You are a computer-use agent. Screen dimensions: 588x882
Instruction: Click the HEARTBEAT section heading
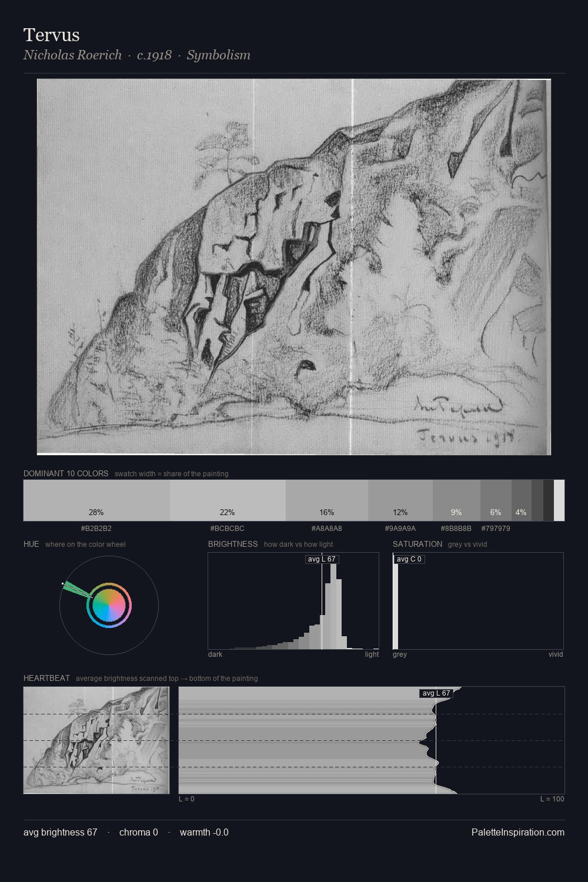tap(46, 678)
